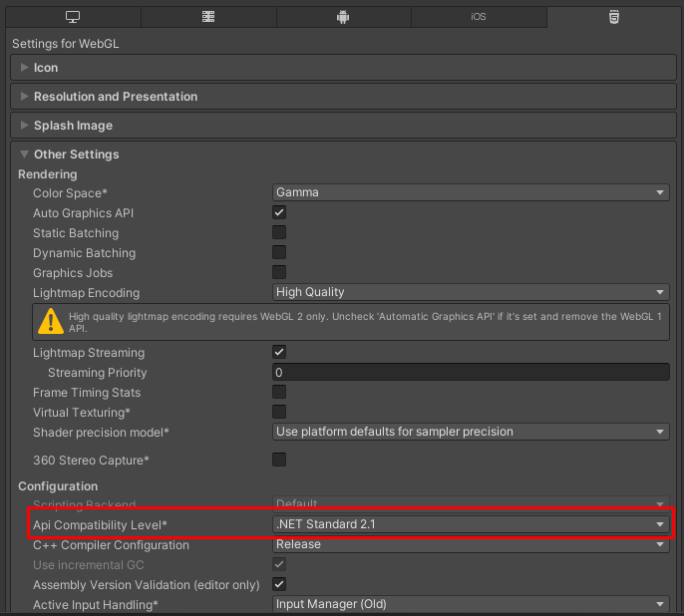Image resolution: width=684 pixels, height=616 pixels.
Task: Open the Shader precision model dropdown
Action: [x=471, y=433]
